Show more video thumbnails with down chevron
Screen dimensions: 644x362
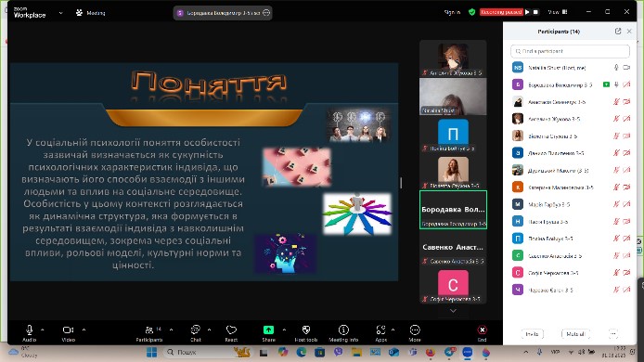tap(453, 311)
